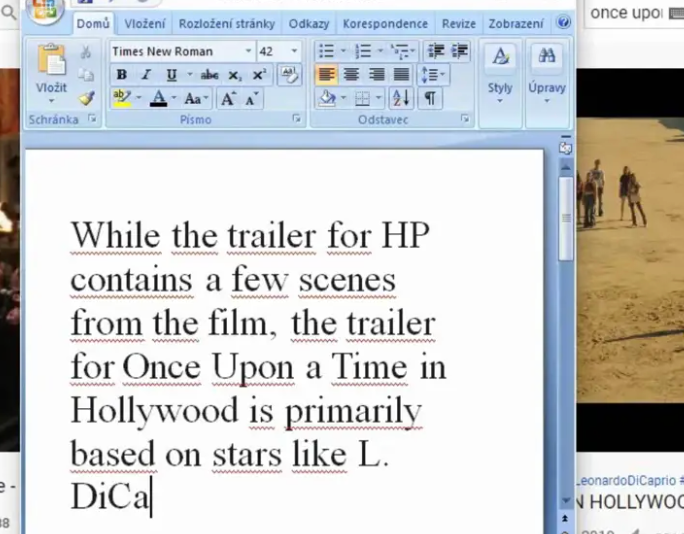684x534 pixels.
Task: Click the Borders icon
Action: [363, 99]
